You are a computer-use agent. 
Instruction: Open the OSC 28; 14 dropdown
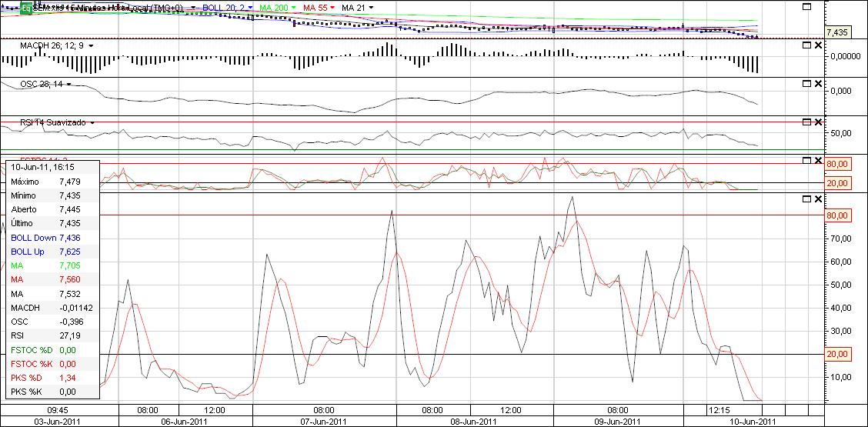point(69,84)
